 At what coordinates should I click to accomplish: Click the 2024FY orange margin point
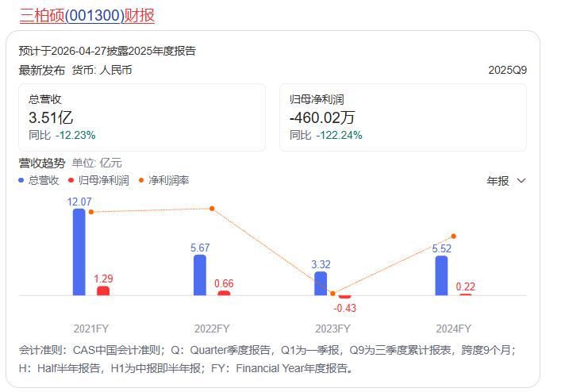pos(454,236)
